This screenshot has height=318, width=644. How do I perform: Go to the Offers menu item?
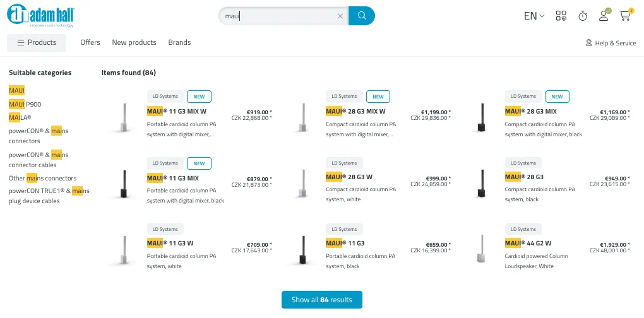[x=90, y=42]
